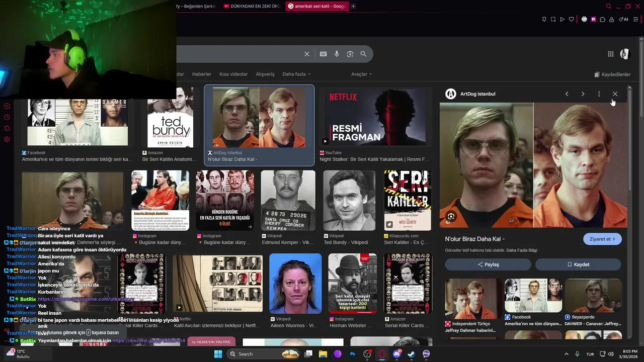Open the Alışveriş search filter
The height and width of the screenshot is (362, 644).
(265, 74)
